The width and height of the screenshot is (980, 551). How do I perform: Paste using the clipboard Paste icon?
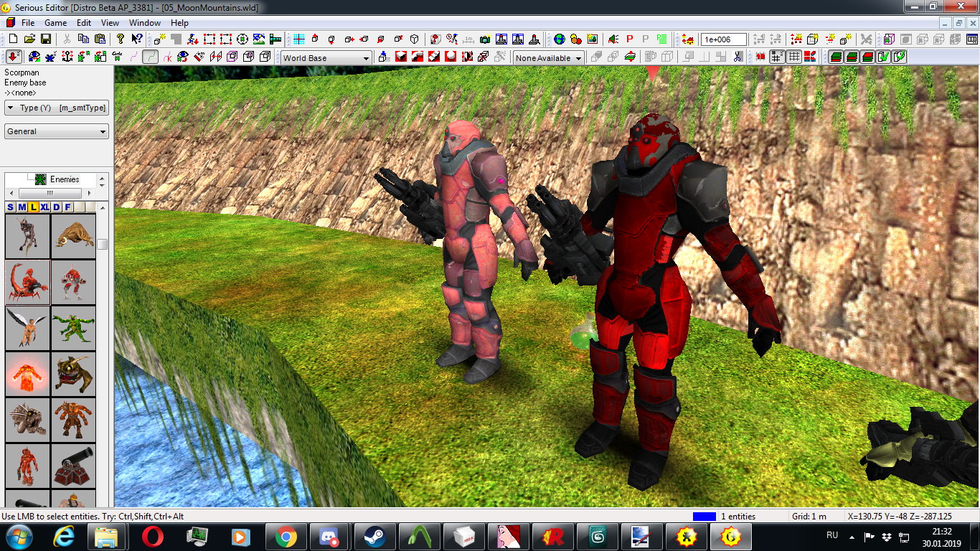[100, 39]
